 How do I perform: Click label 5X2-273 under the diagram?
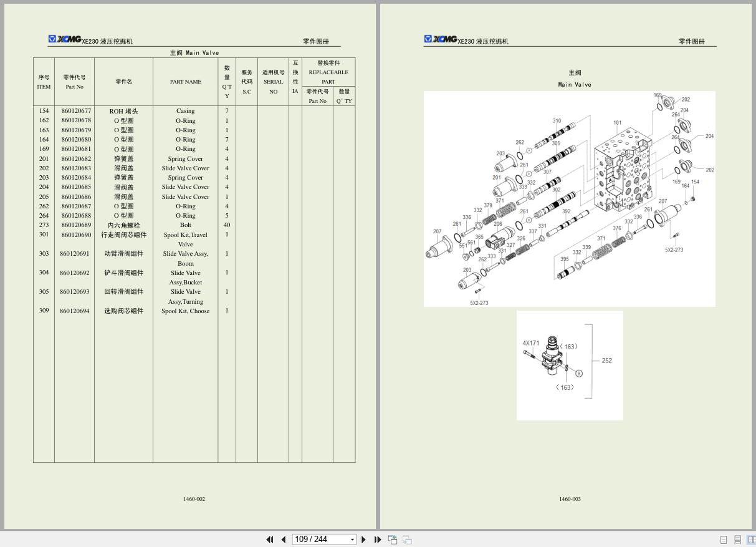point(479,303)
